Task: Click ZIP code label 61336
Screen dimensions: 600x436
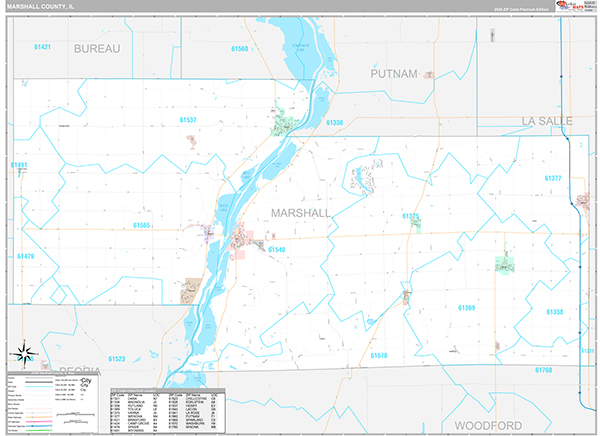Action: pos(334,122)
